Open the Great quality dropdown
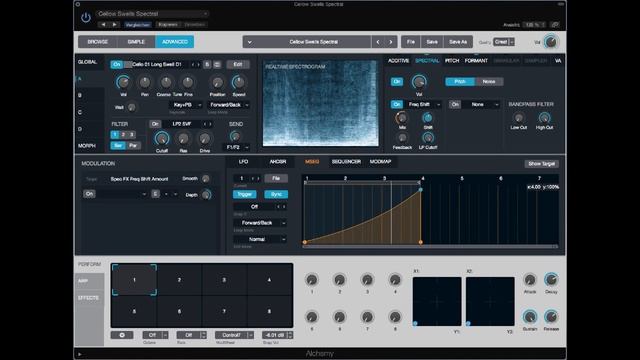 [504, 42]
